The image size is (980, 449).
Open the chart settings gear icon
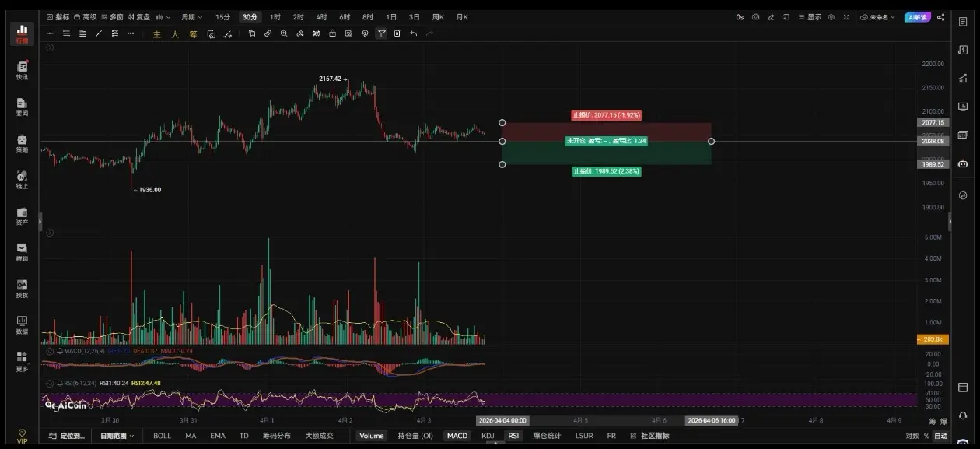831,17
